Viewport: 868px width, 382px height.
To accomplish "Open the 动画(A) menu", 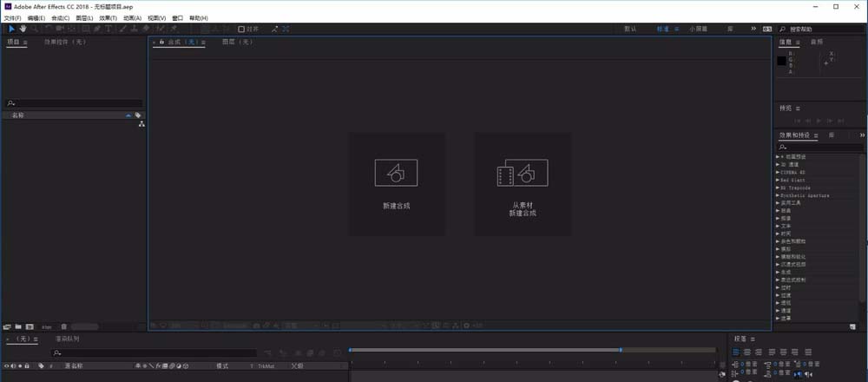I will click(x=132, y=18).
